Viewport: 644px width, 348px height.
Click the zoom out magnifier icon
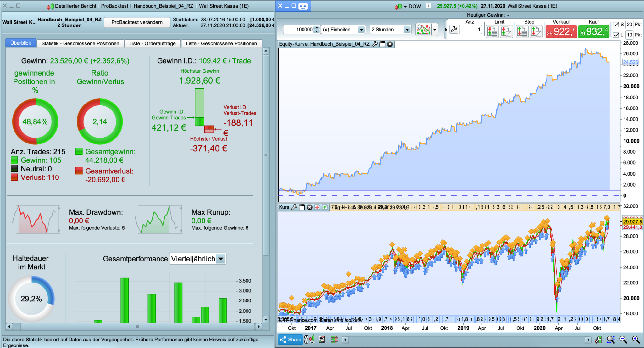[623, 339]
